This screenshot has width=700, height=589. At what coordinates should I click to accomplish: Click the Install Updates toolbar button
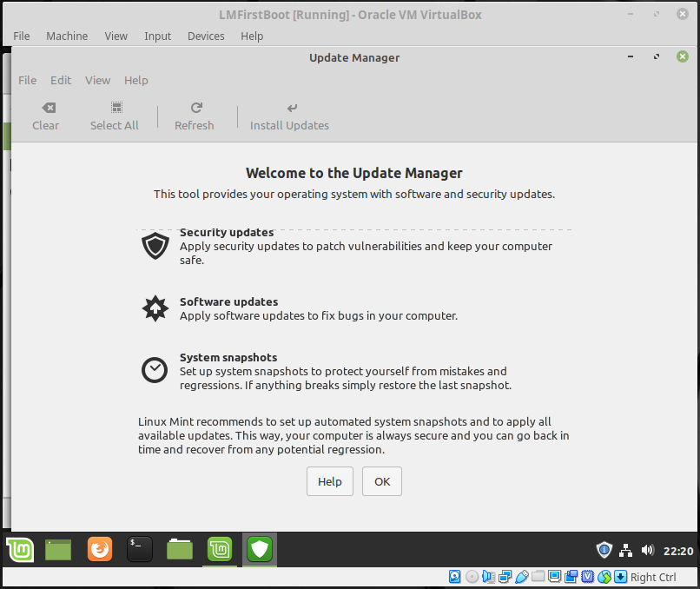point(289,116)
